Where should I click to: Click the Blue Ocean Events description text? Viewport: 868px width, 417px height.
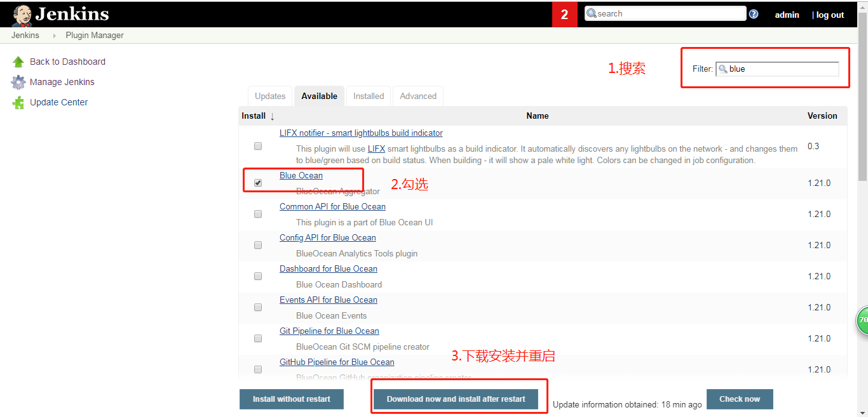(332, 316)
